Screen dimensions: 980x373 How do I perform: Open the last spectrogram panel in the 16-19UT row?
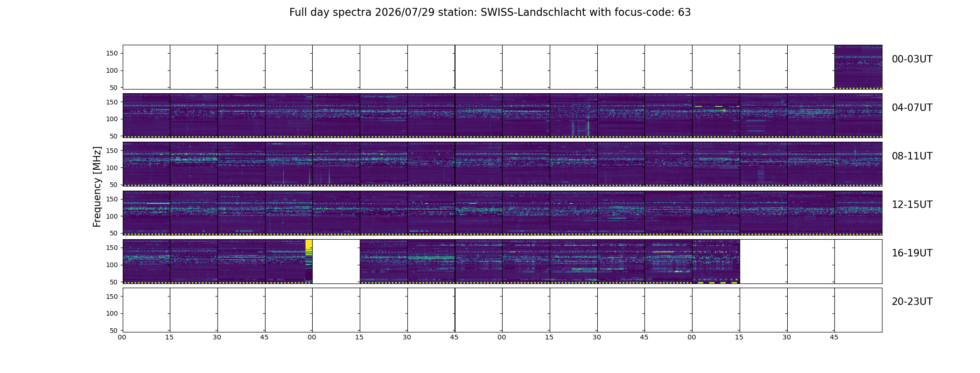point(716,262)
